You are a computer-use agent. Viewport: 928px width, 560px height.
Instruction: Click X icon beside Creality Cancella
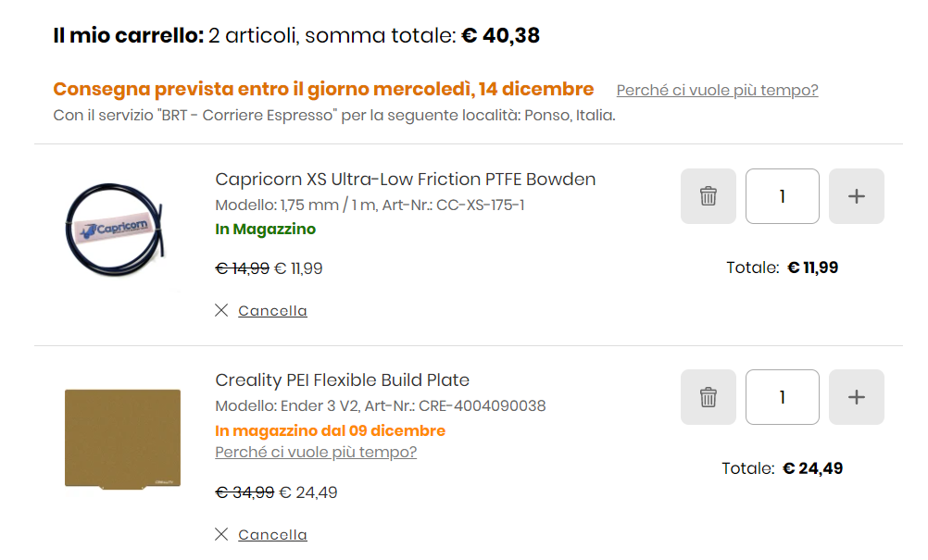pos(221,534)
